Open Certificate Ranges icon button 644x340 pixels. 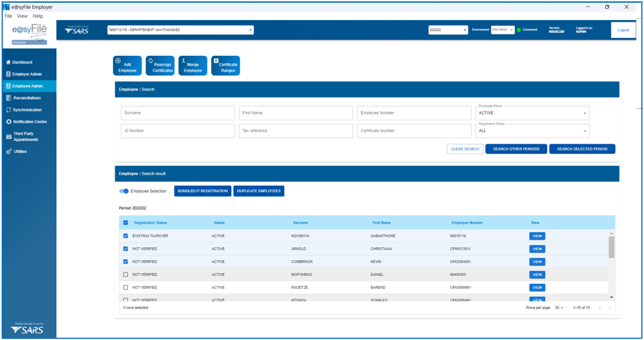point(225,66)
